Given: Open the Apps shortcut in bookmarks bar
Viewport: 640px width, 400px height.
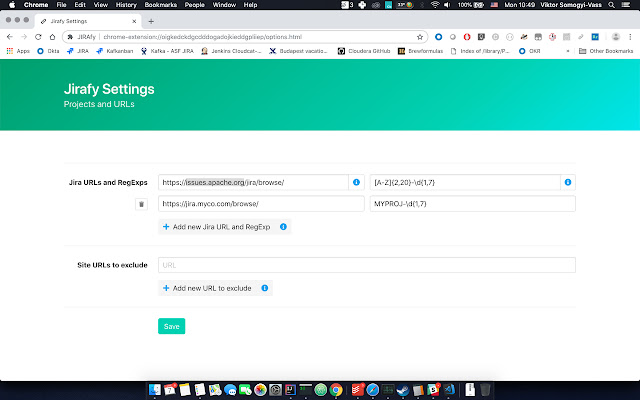Looking at the screenshot, I should (x=18, y=51).
